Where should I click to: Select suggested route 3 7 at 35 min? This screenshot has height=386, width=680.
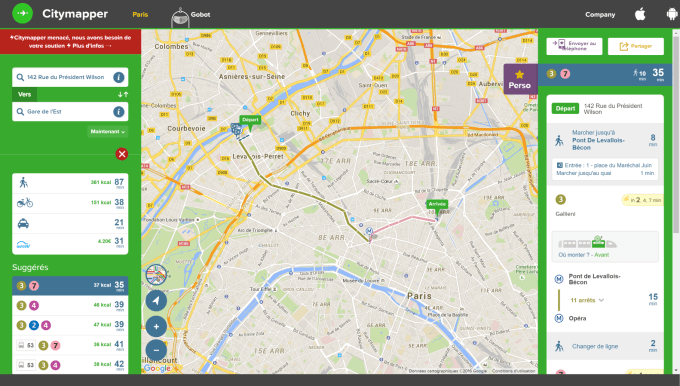(x=70, y=285)
